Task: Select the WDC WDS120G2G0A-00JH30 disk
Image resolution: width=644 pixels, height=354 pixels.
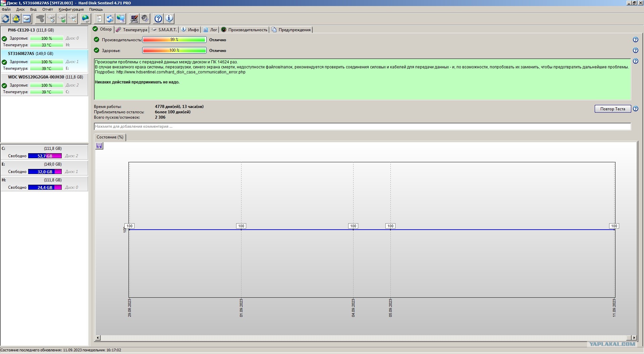Action: (44, 84)
